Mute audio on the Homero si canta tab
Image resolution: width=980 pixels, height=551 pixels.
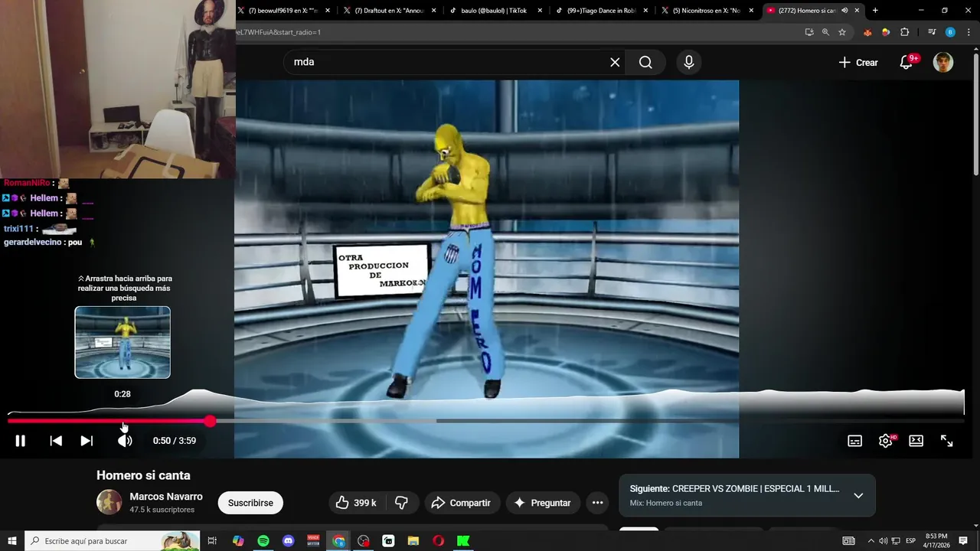pyautogui.click(x=844, y=11)
